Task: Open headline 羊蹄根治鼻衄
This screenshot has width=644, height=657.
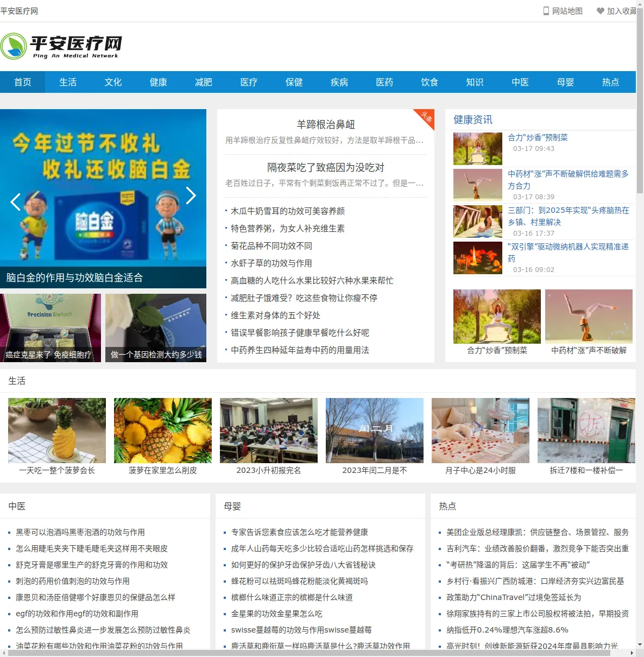Action: point(326,124)
